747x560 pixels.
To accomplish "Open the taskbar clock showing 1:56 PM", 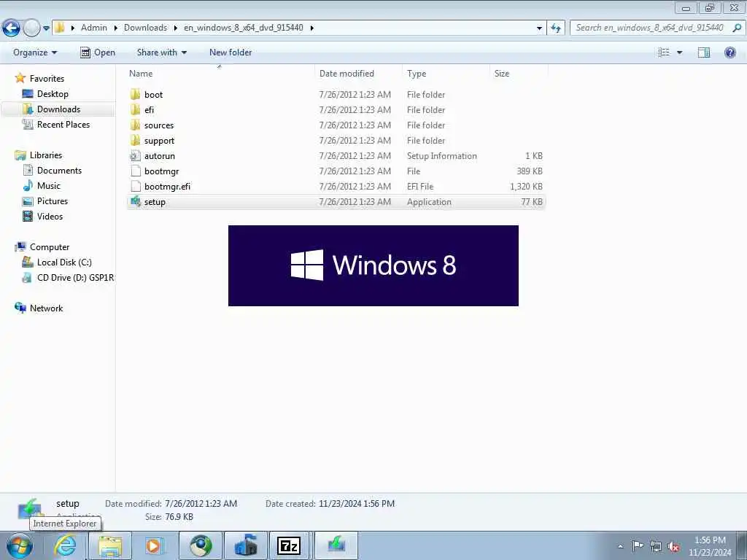I will [x=710, y=546].
